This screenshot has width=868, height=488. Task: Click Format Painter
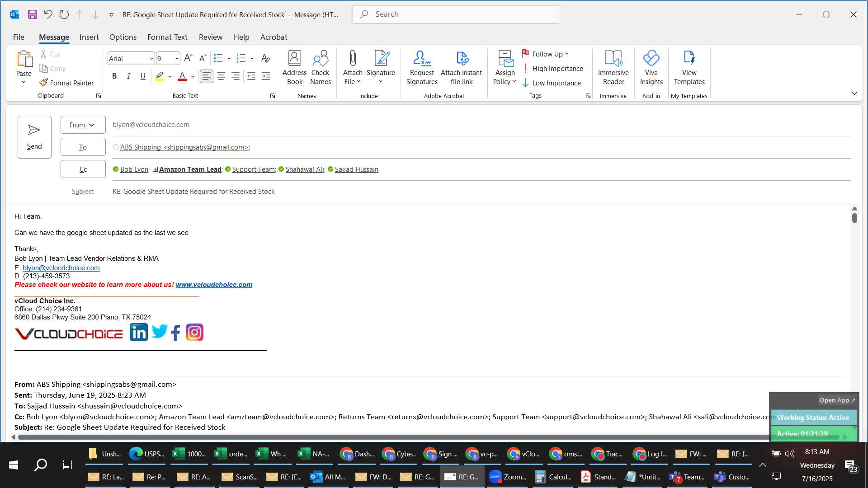pos(66,83)
